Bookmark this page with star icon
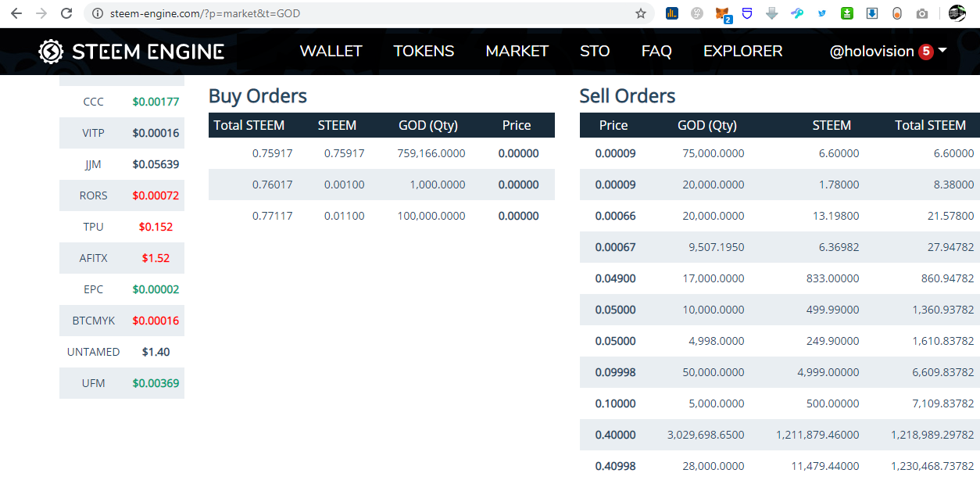Viewport: 980px width, 484px height. (x=641, y=13)
